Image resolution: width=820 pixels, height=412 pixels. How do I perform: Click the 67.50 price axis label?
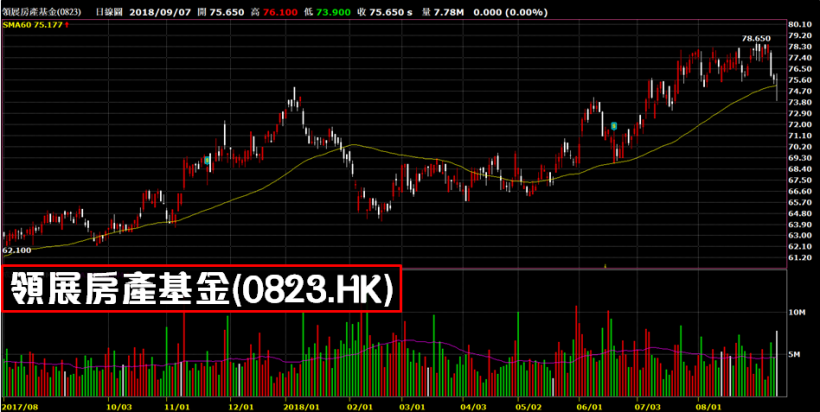tap(800, 180)
